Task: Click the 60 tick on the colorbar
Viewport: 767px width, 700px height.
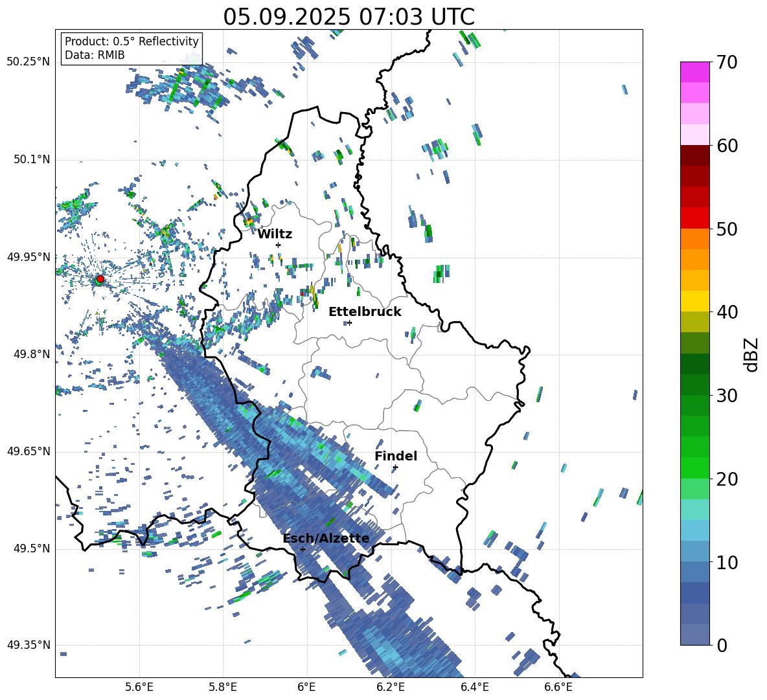Action: point(727,146)
